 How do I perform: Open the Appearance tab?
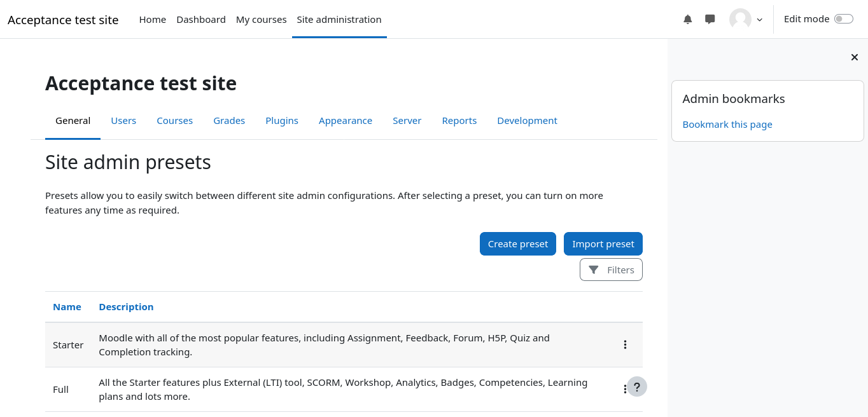(346, 121)
